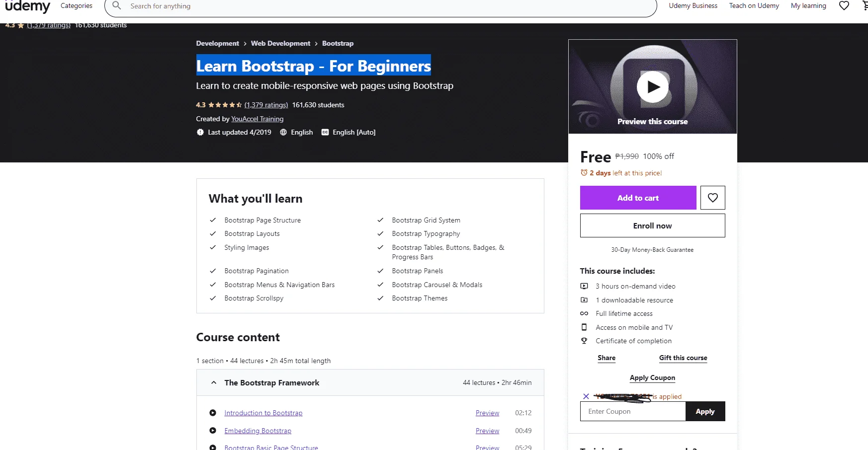Click the Apply Coupon link
The image size is (868, 450).
(652, 378)
